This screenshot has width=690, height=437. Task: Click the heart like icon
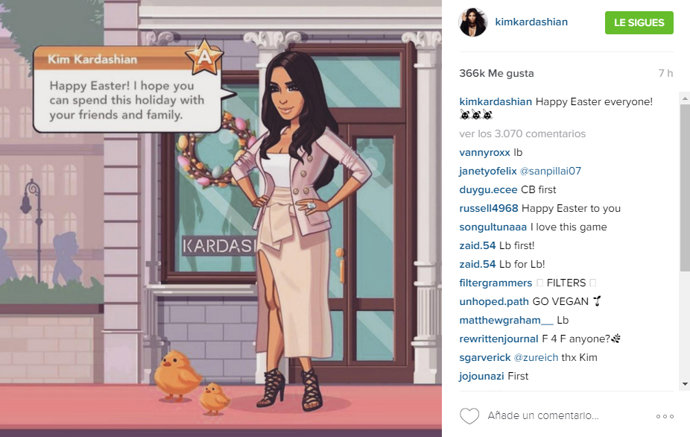(x=469, y=415)
